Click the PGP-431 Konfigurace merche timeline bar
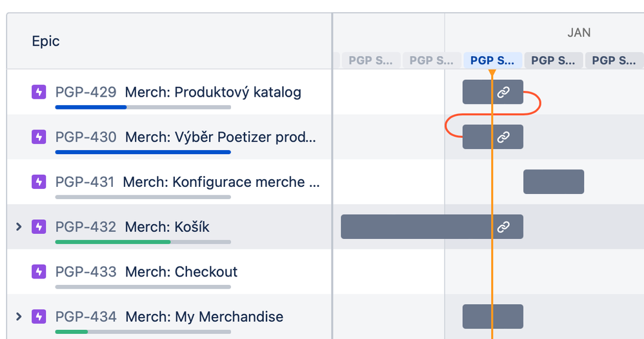644x339 pixels. 553,182
